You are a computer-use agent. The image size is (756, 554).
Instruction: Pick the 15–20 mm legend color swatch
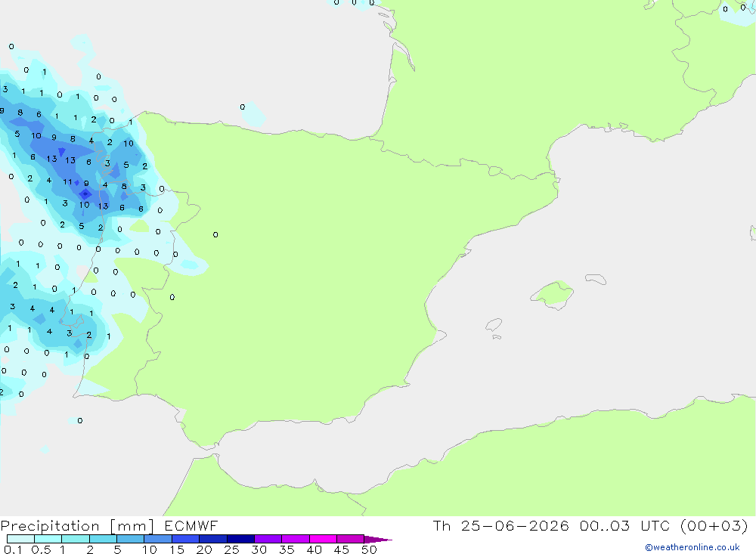[x=186, y=539]
